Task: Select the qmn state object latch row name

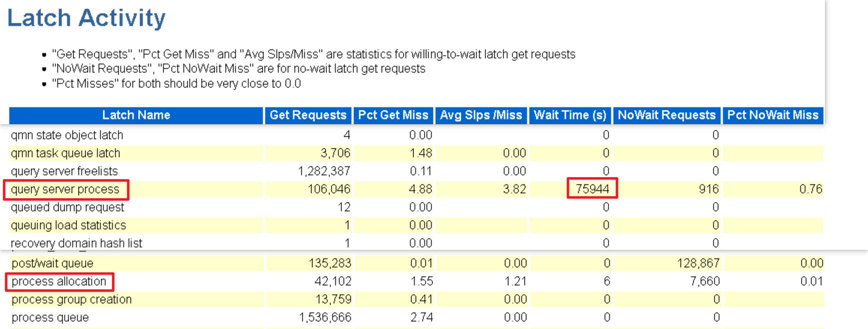Action: point(67,135)
